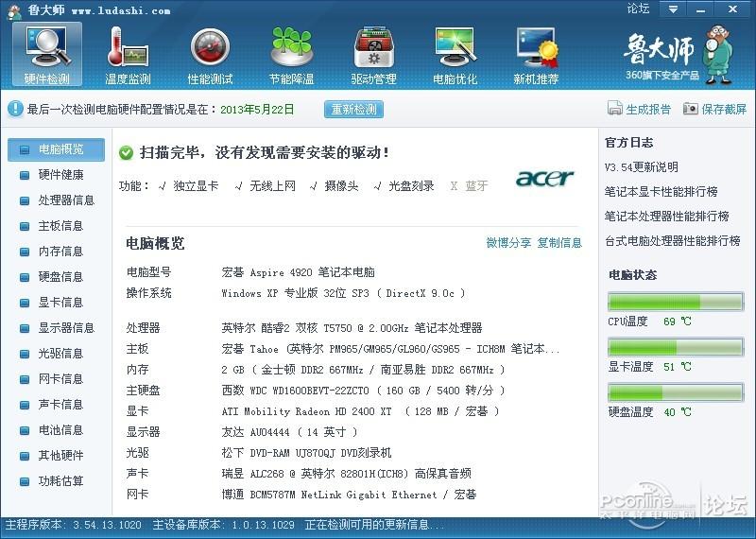
Task: Select 电脑概览 in the sidebar
Action: 57,149
